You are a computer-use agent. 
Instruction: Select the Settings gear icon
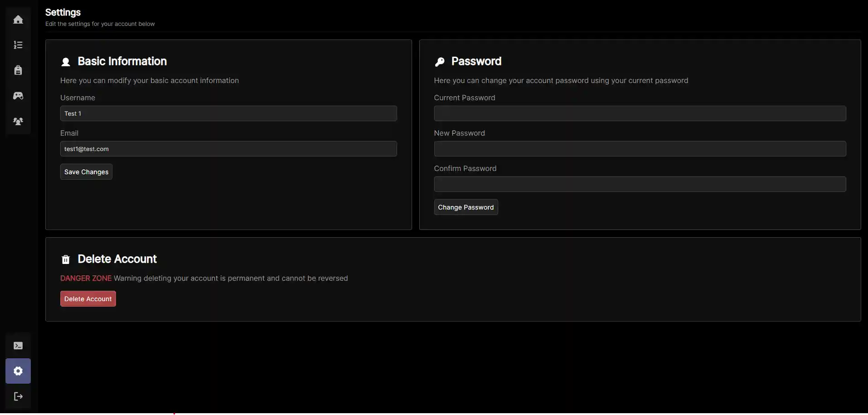[x=18, y=371]
